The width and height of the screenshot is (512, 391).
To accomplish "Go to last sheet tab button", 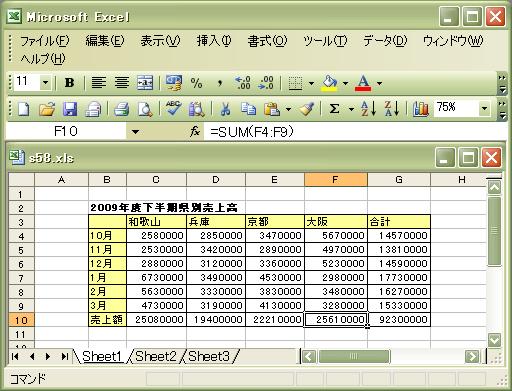I will (x=65, y=356).
